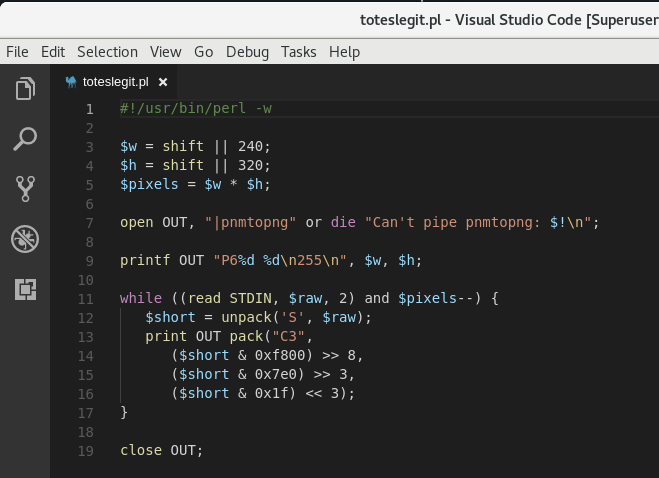This screenshot has height=478, width=659.
Task: Close the toteslegit.pl editor tab
Action: point(163,82)
